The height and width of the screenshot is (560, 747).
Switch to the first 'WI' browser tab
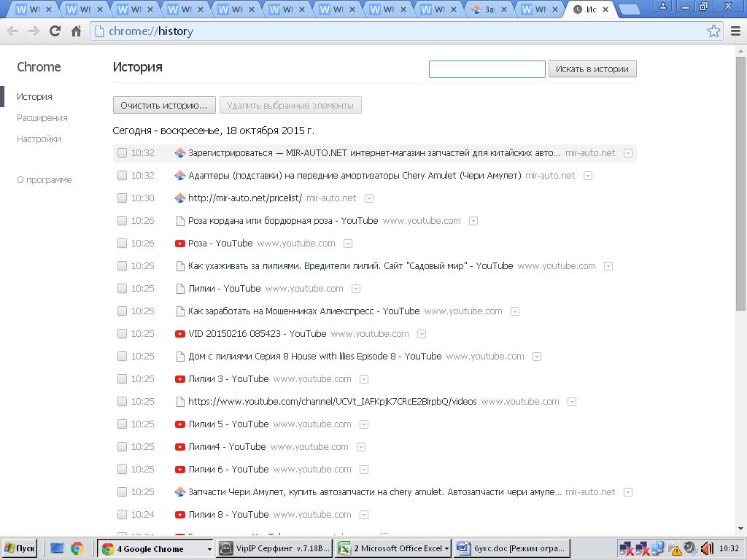click(x=34, y=9)
